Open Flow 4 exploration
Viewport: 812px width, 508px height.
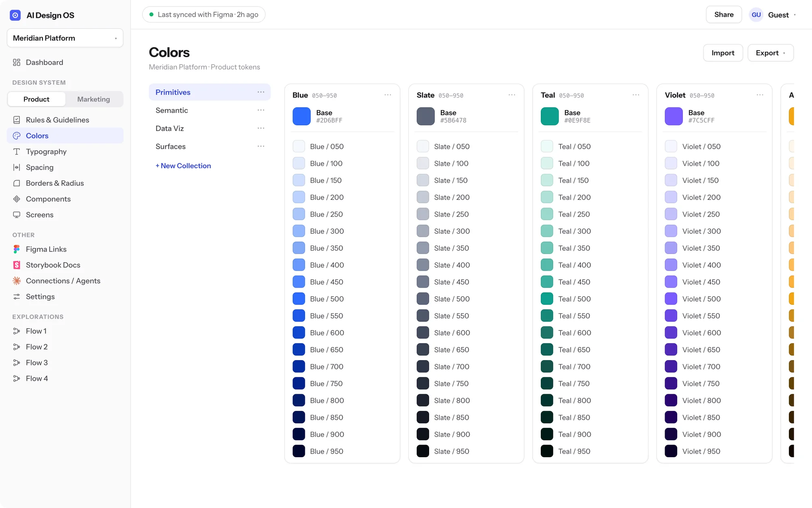(x=65, y=378)
